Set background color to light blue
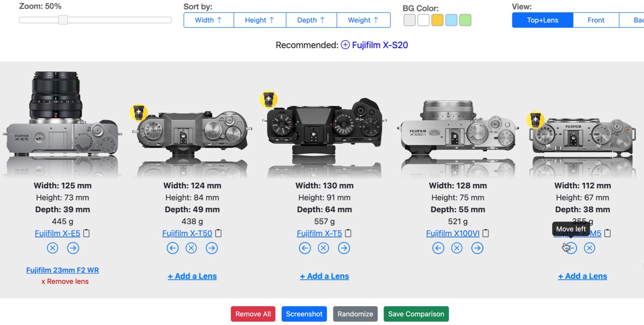This screenshot has width=644, height=325. [451, 20]
